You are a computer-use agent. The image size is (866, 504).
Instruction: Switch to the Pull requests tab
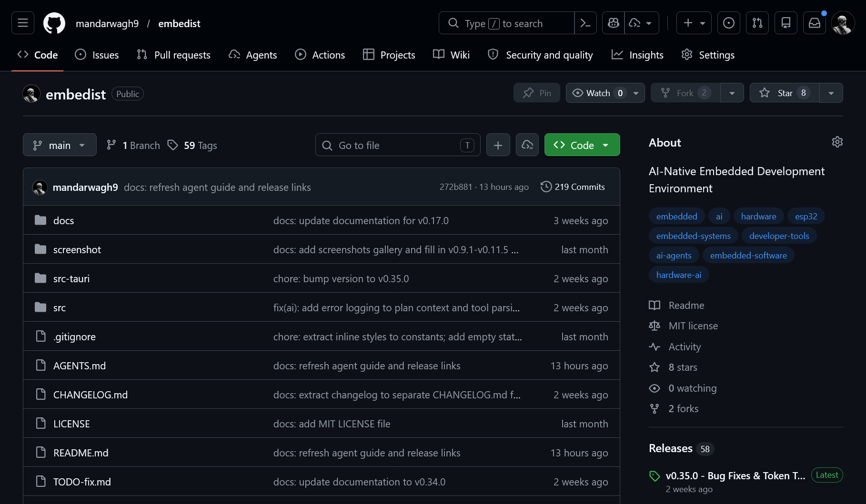click(x=173, y=54)
